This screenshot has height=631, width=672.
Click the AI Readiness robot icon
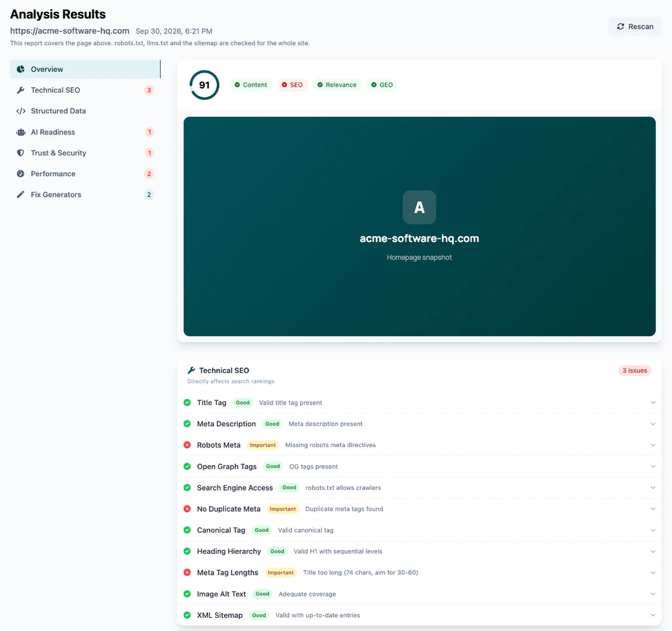coord(20,132)
